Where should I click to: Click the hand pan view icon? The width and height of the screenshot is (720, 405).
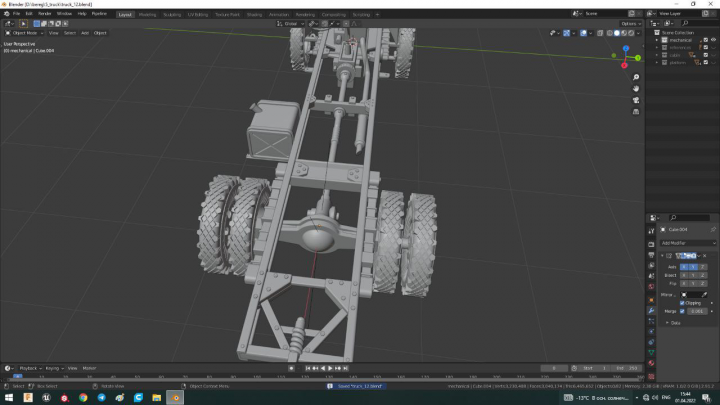[636, 89]
